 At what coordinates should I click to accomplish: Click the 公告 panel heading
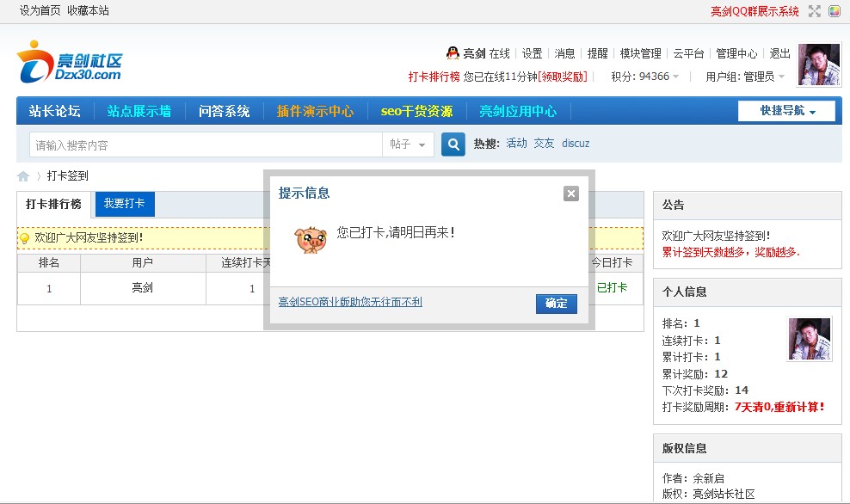674,205
